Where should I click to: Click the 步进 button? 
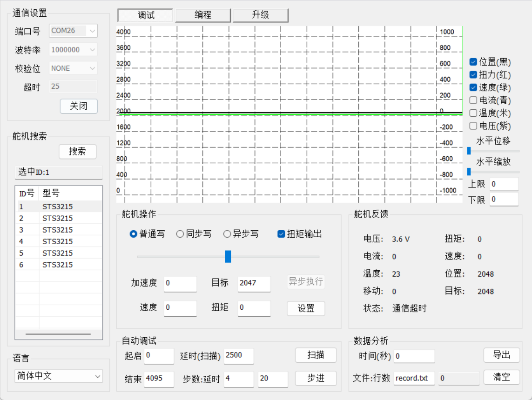pos(316,378)
